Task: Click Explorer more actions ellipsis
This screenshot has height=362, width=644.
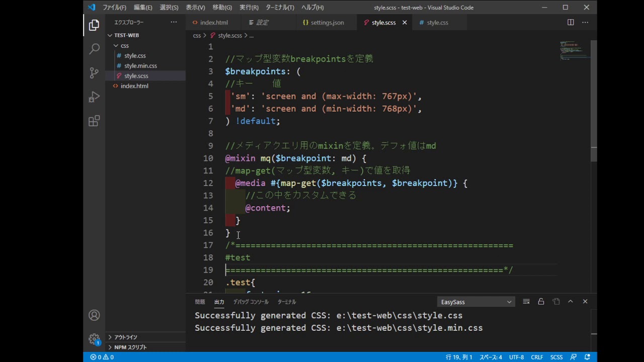Action: pyautogui.click(x=174, y=22)
